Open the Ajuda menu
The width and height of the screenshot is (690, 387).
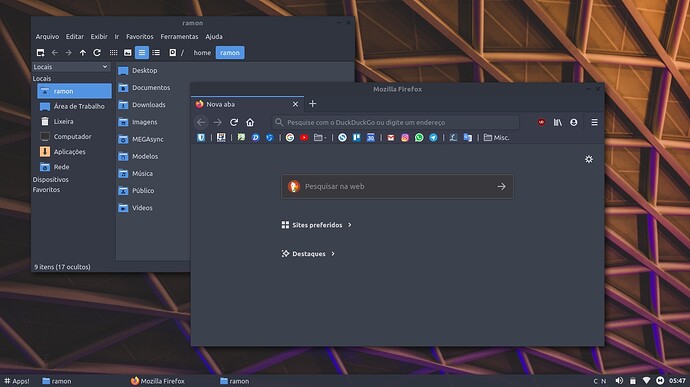coord(214,37)
